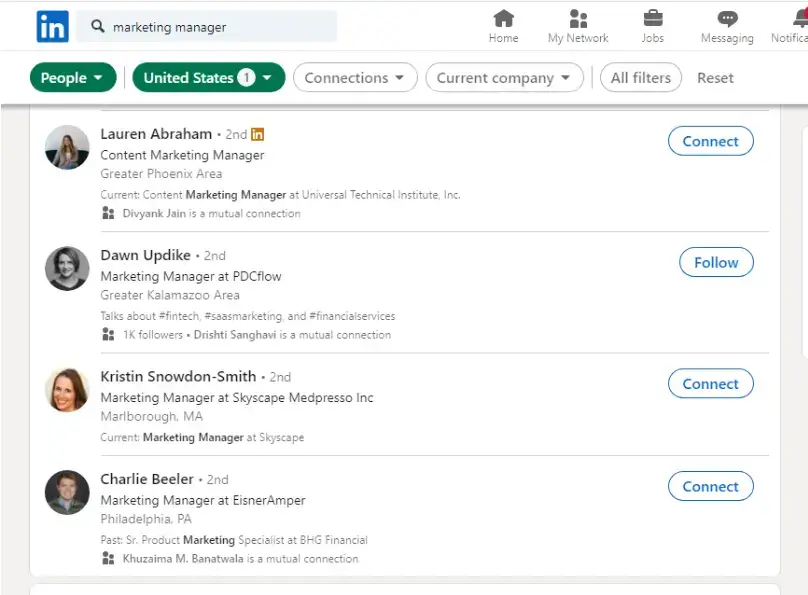Open the Home navigation icon
The width and height of the screenshot is (808, 595).
click(503, 20)
